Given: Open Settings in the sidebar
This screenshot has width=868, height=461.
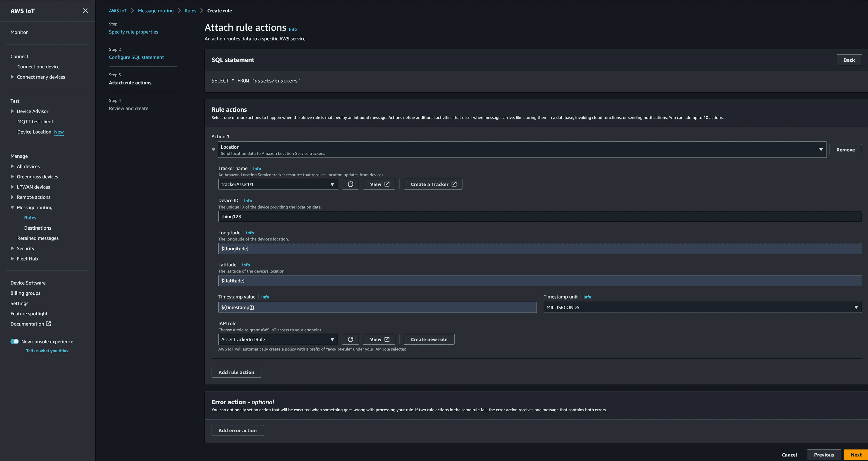Looking at the screenshot, I should point(19,303).
